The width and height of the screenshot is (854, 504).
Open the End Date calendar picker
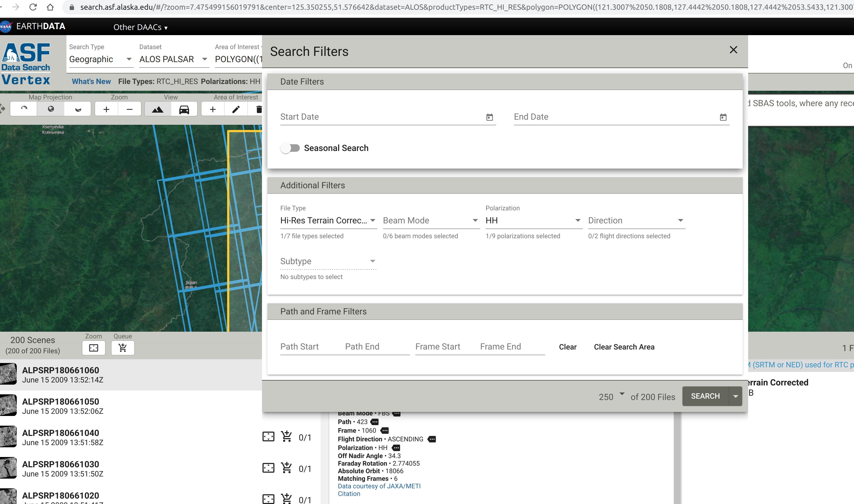723,117
